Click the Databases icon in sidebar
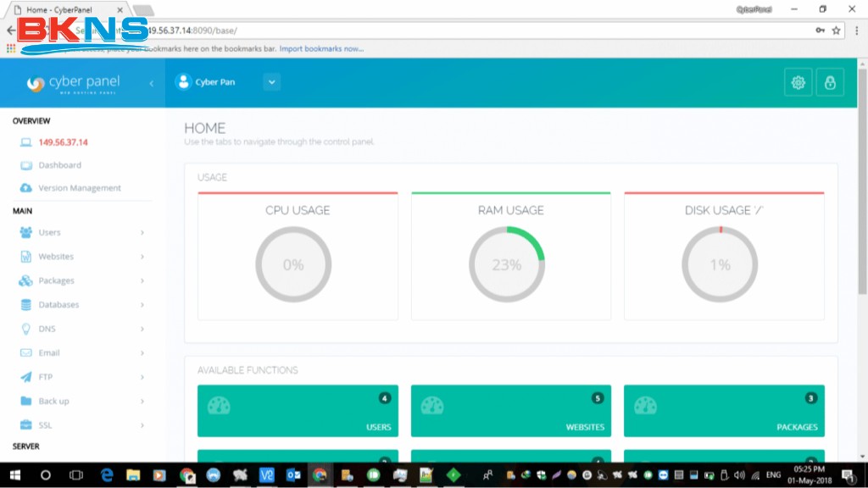 click(x=25, y=305)
